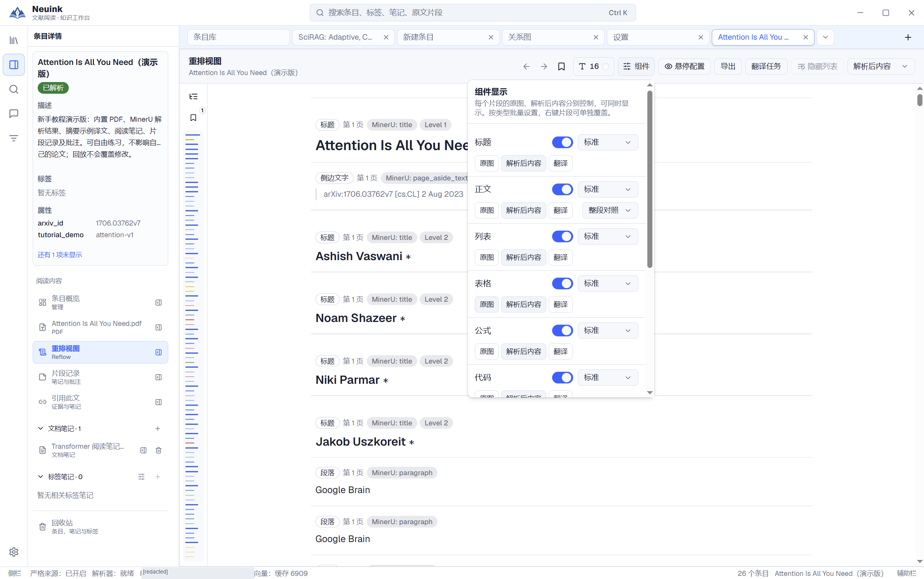Toggle the 公式 component switch
The width and height of the screenshot is (924, 579).
pos(562,331)
